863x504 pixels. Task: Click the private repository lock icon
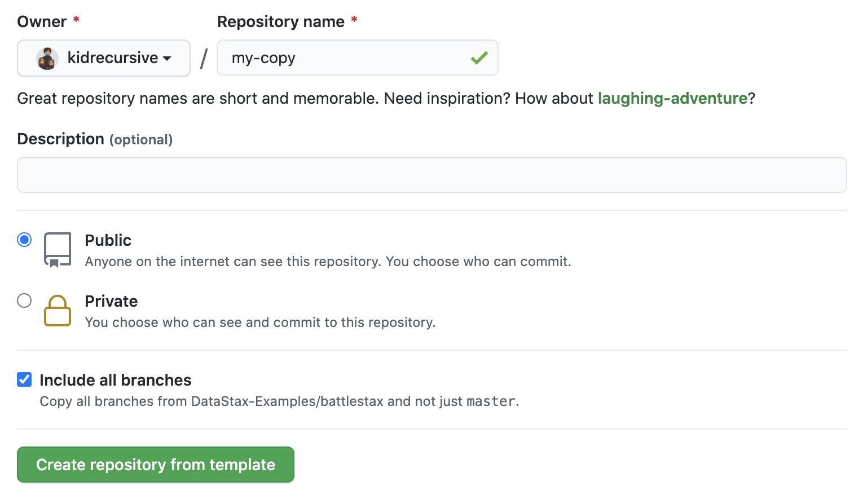[x=58, y=310]
